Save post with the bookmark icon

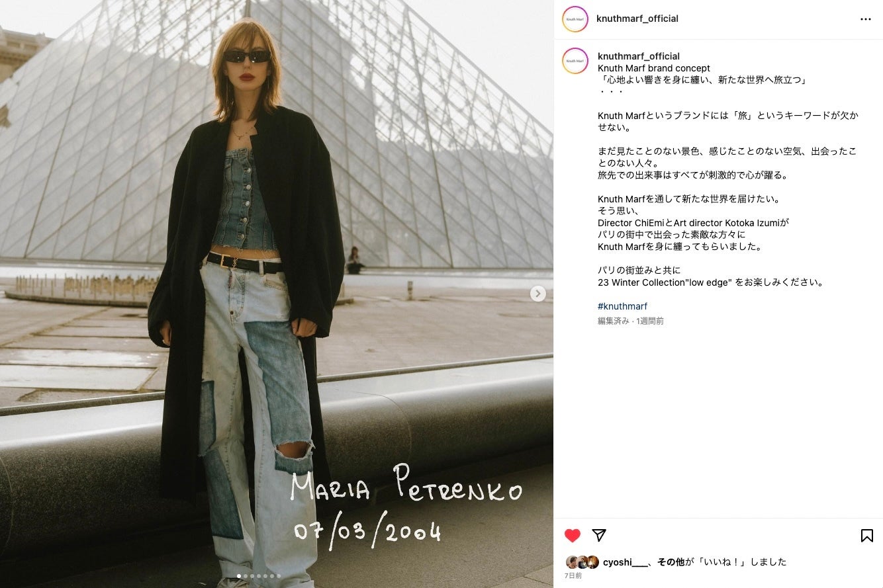[x=866, y=536]
